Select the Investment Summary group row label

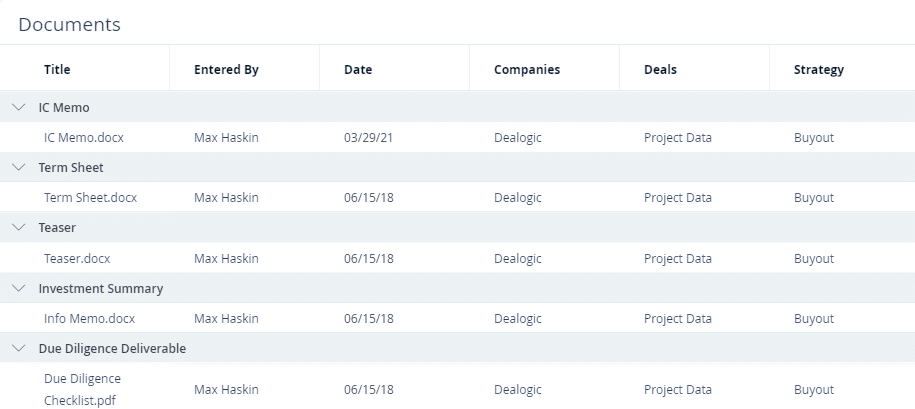pyautogui.click(x=100, y=288)
